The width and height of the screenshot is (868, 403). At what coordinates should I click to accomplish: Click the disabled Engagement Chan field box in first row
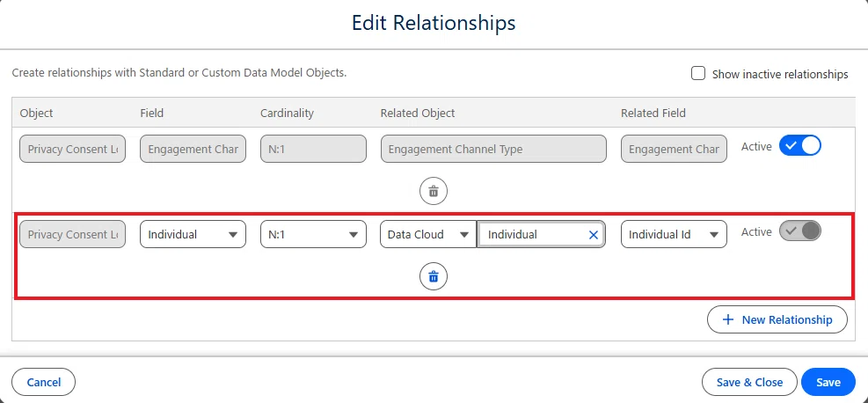(193, 149)
